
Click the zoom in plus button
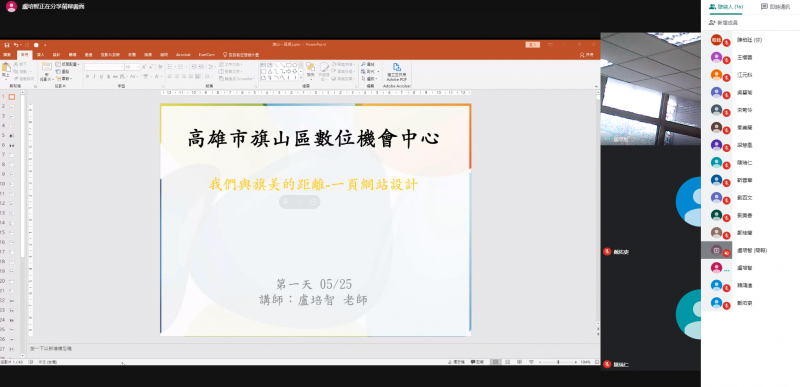(576, 362)
